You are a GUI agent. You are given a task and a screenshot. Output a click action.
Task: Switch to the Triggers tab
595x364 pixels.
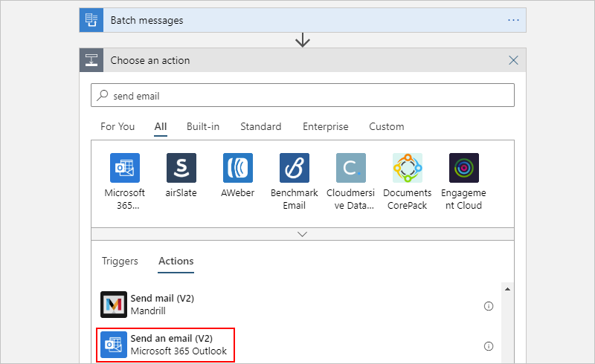click(120, 261)
